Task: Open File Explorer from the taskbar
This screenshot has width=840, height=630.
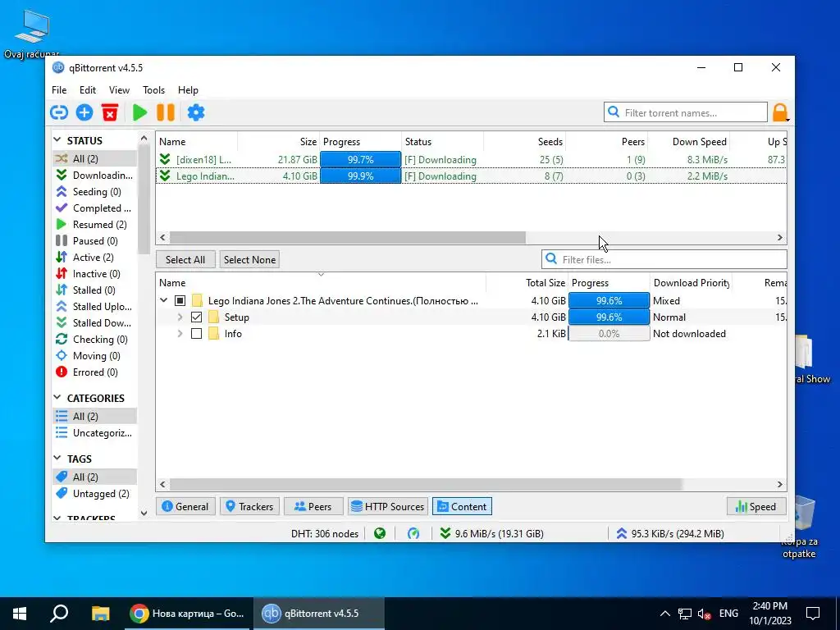Action: click(x=100, y=614)
